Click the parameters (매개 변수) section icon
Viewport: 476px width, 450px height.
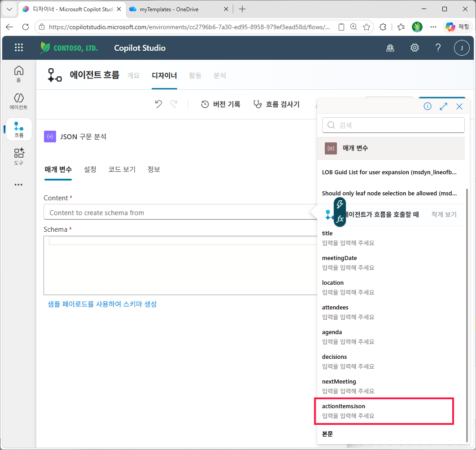tap(331, 148)
